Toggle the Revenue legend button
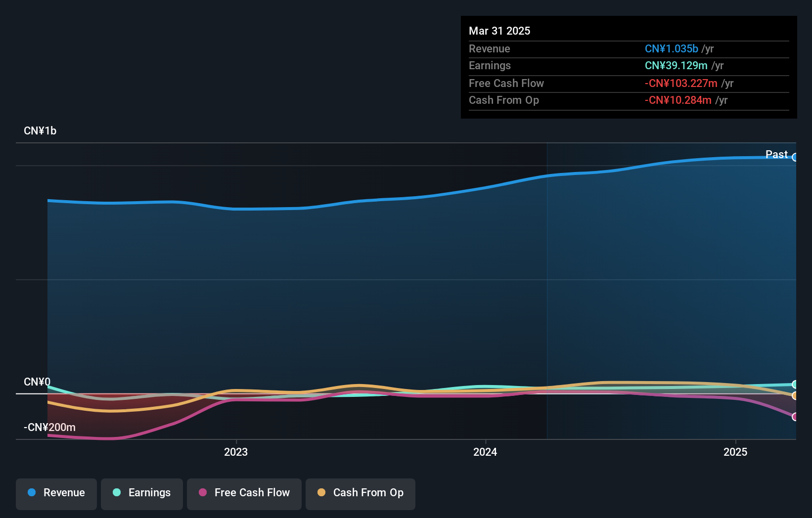This screenshot has width=812, height=518. point(56,494)
